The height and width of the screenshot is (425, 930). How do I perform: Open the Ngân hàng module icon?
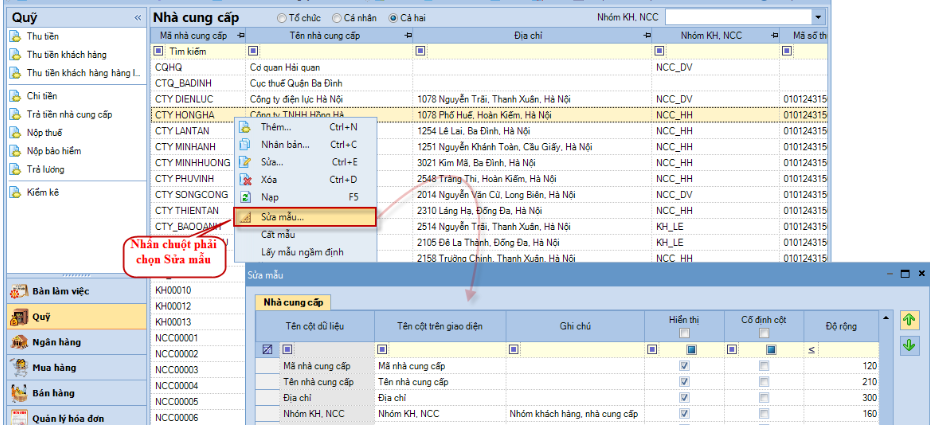coord(18,342)
